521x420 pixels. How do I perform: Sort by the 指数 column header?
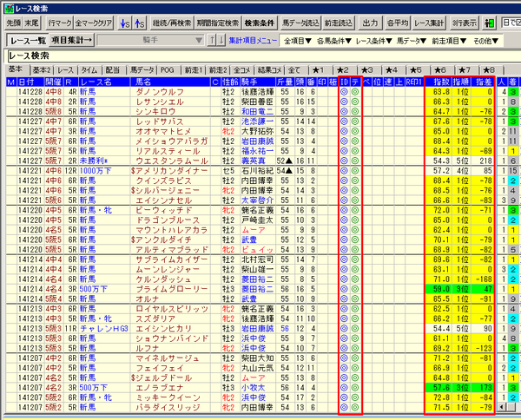click(x=439, y=82)
